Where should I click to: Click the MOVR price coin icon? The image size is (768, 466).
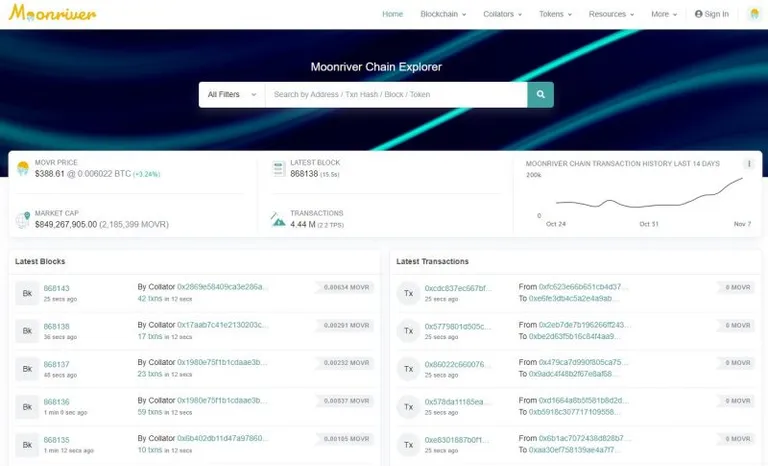pos(23,169)
